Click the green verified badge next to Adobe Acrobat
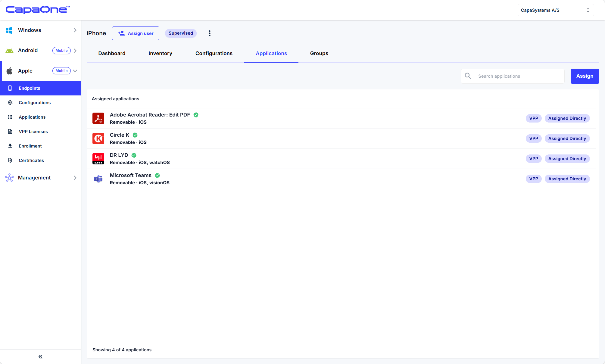This screenshot has height=364, width=605. coord(196,115)
